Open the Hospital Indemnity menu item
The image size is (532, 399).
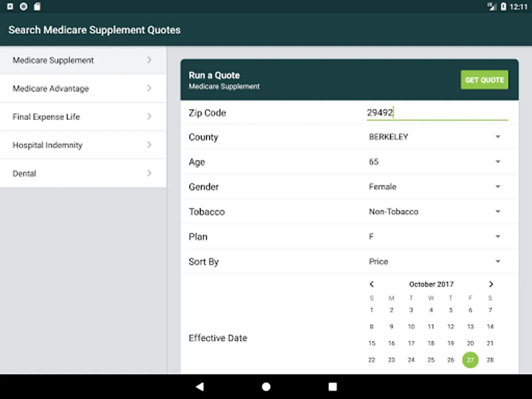tap(83, 145)
